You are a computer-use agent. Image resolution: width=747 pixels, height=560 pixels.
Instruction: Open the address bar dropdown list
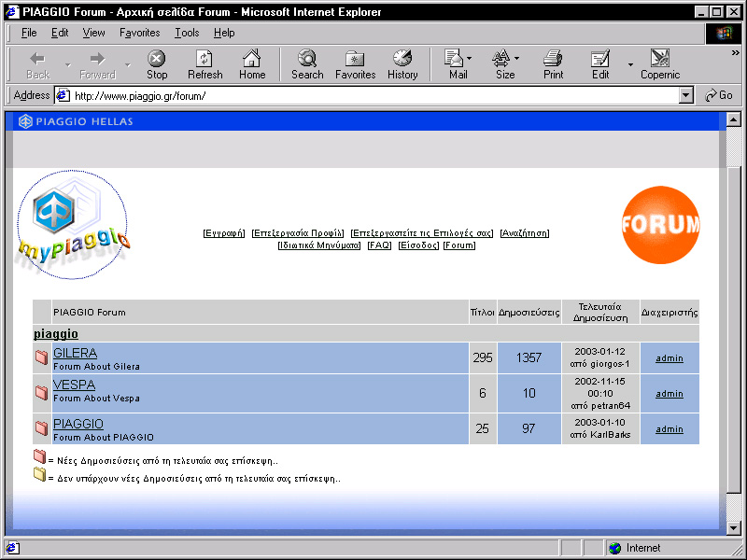click(685, 96)
